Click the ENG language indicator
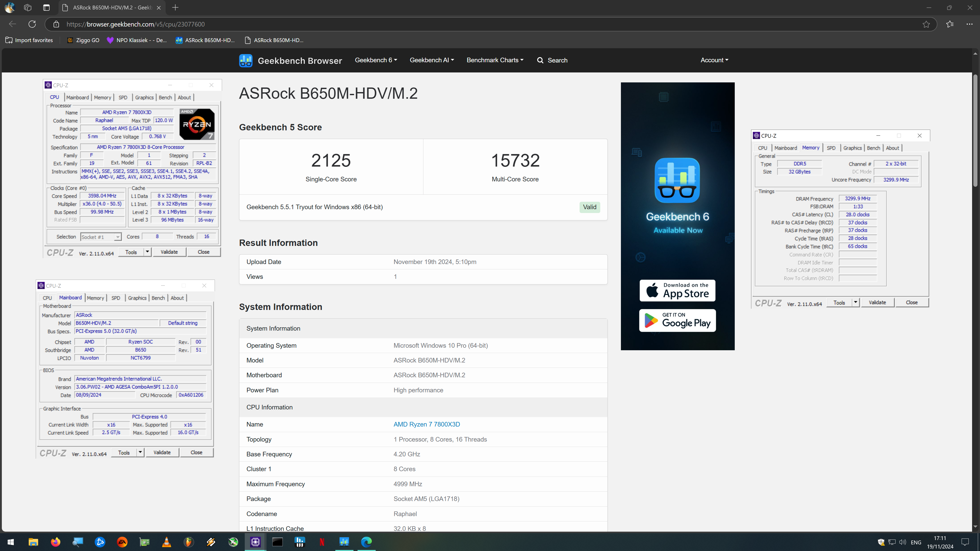 coord(916,543)
